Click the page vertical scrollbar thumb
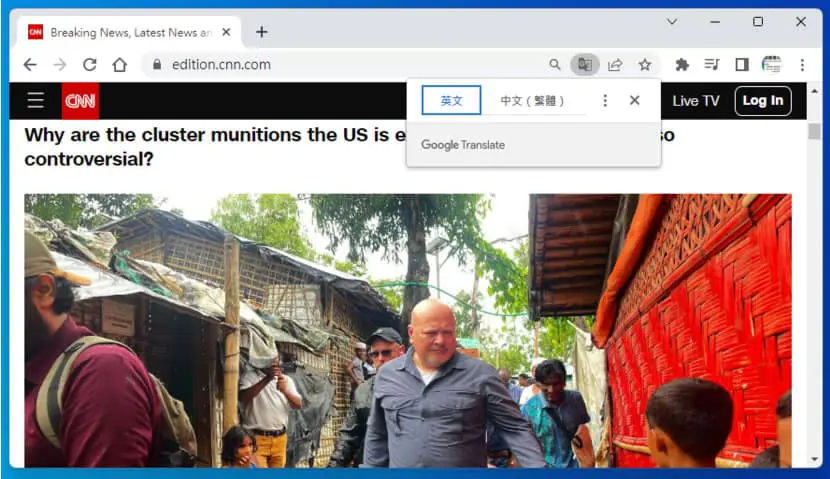The height and width of the screenshot is (479, 830). (814, 131)
